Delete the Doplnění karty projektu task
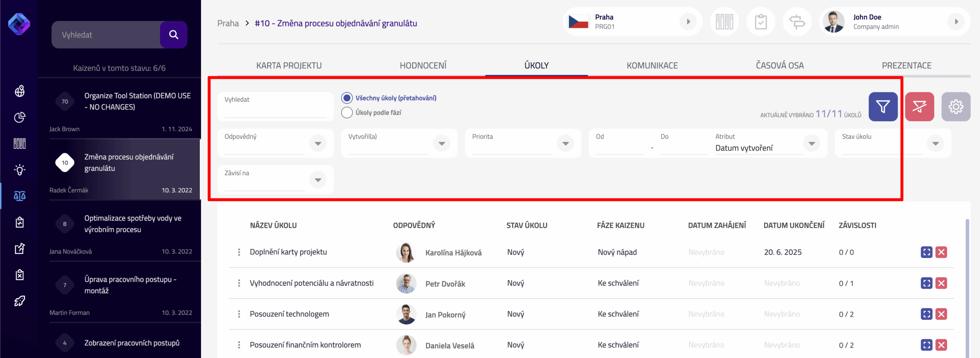This screenshot has height=358, width=980. [941, 252]
